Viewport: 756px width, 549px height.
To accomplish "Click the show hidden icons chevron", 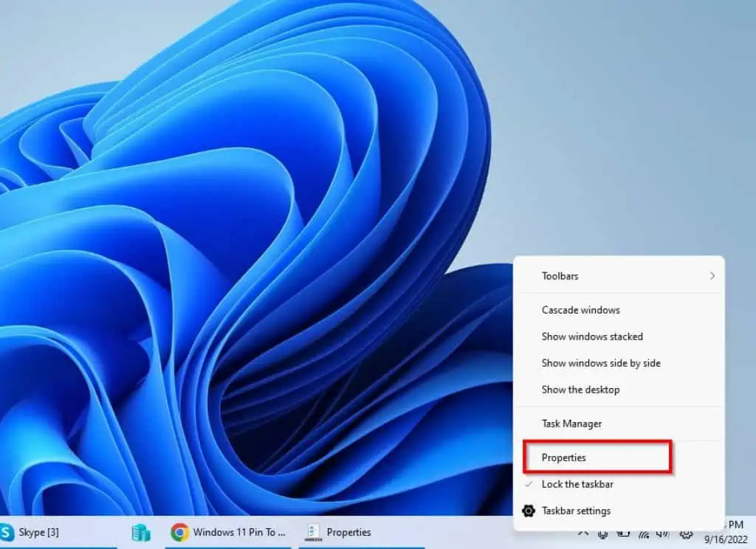I will coord(584,534).
